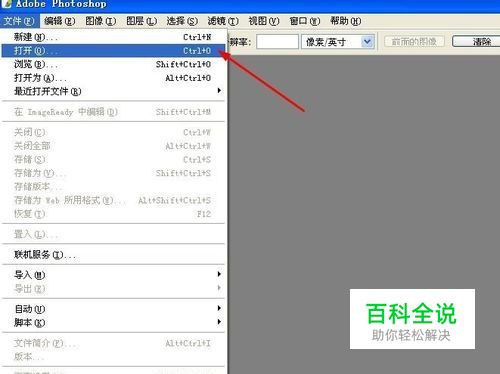The image size is (500, 374).
Task: Open the 视图(V) menu
Action: [x=264, y=21]
